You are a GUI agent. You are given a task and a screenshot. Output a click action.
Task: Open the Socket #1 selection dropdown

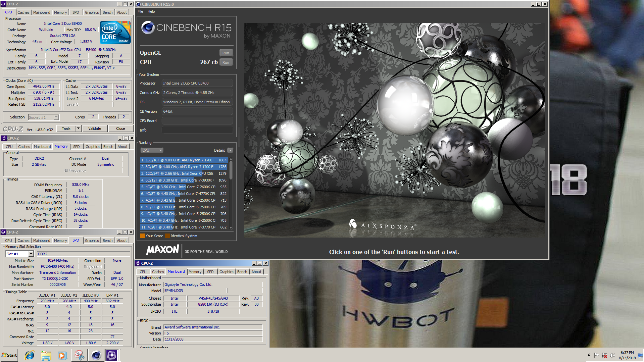(44, 117)
